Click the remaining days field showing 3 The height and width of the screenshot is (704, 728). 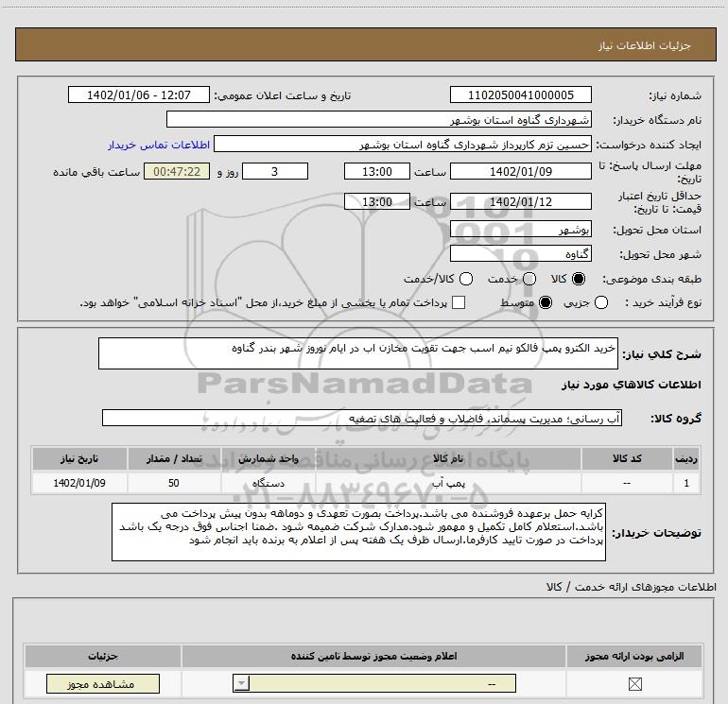tap(275, 171)
